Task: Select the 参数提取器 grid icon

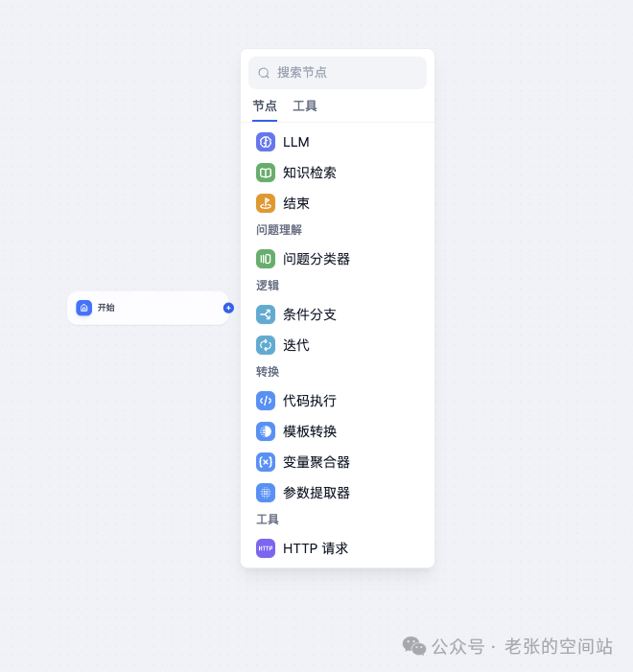Action: coord(266,493)
